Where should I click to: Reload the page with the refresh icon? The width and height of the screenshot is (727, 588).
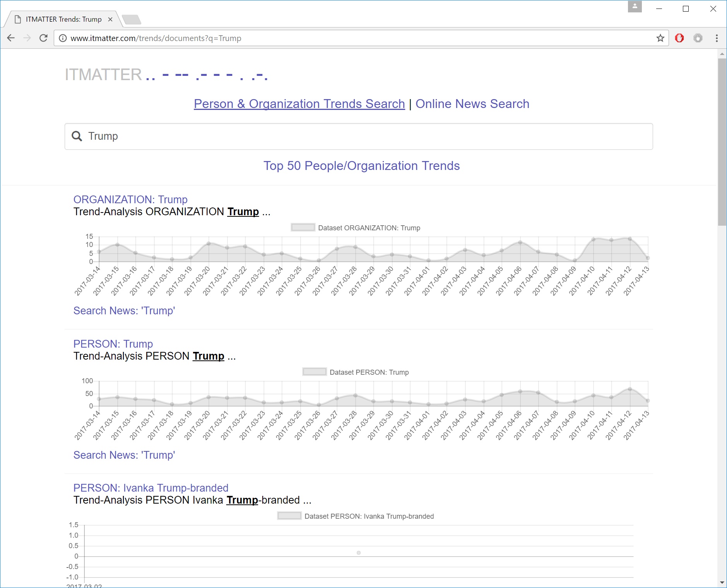pos(43,38)
